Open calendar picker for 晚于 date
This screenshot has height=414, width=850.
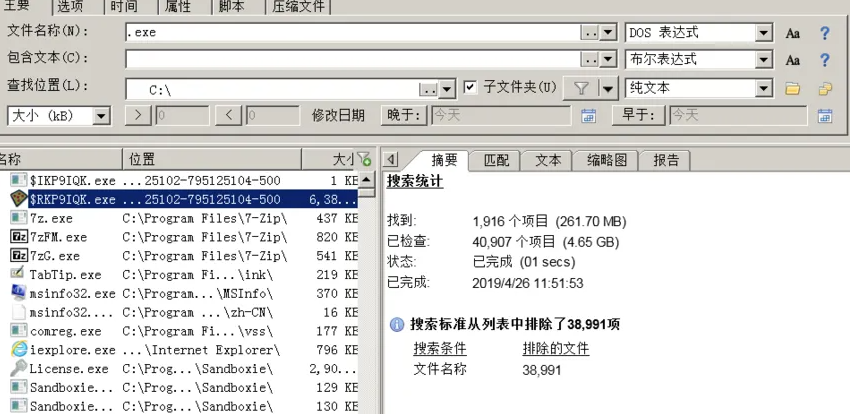(x=589, y=115)
